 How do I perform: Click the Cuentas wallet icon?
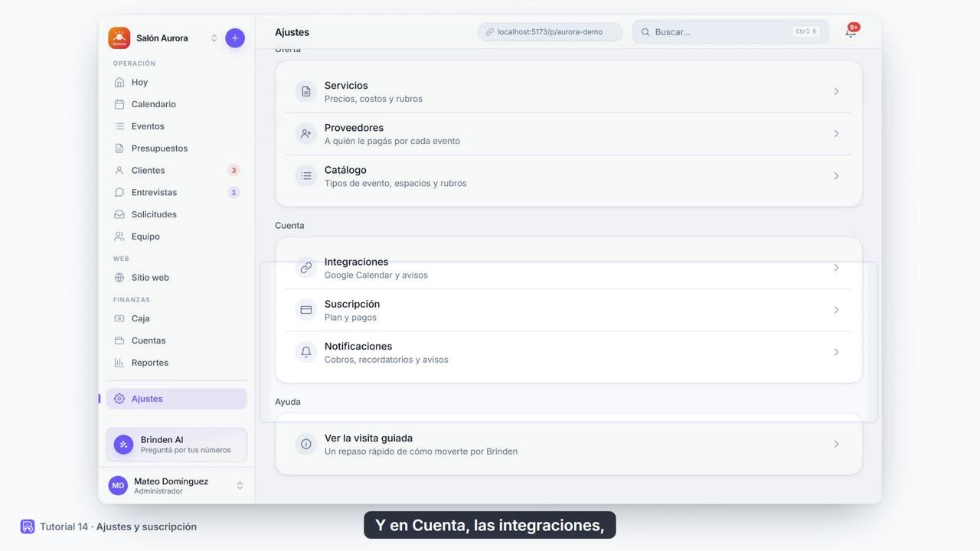[x=119, y=341]
